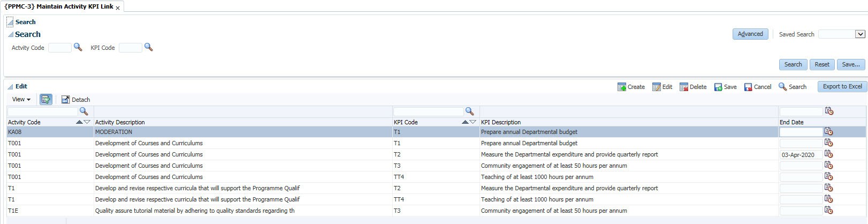868x224 pixels.
Task: Click the Detach table icon
Action: (x=66, y=100)
